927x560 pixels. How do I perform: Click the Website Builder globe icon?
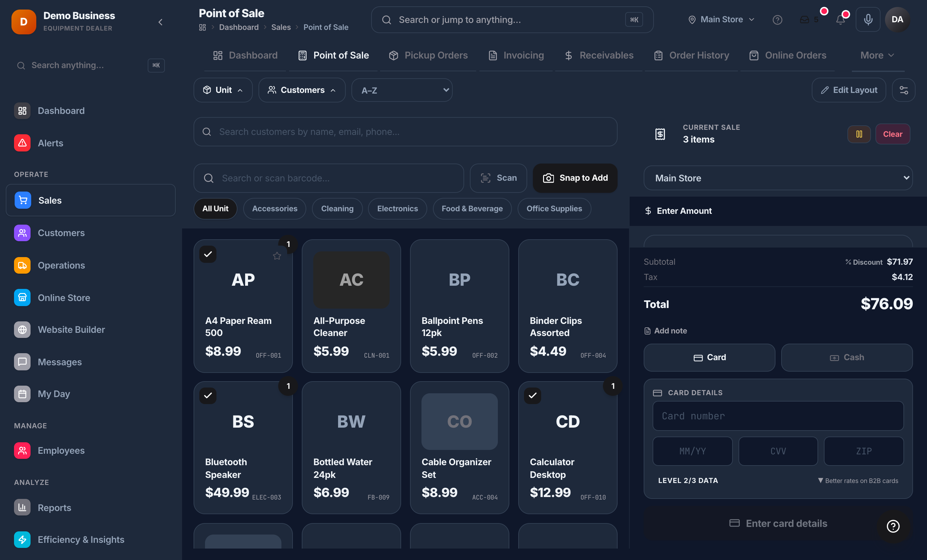coord(22,329)
